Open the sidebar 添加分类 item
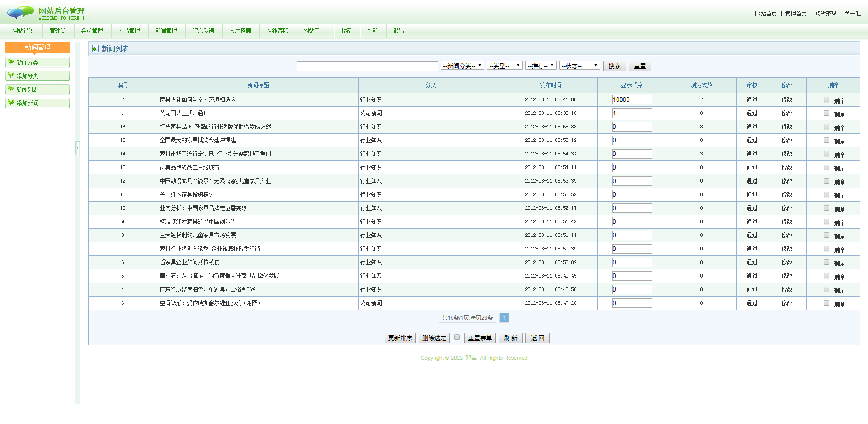Viewport: 868px width, 424px height. pyautogui.click(x=38, y=76)
